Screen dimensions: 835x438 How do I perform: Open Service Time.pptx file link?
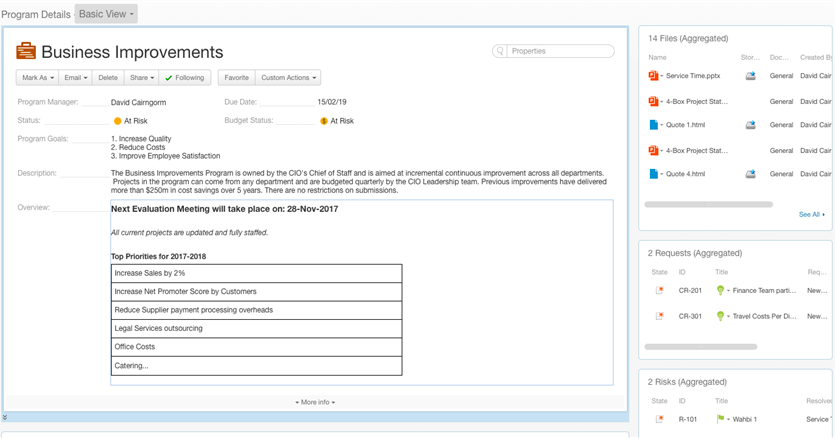[693, 76]
